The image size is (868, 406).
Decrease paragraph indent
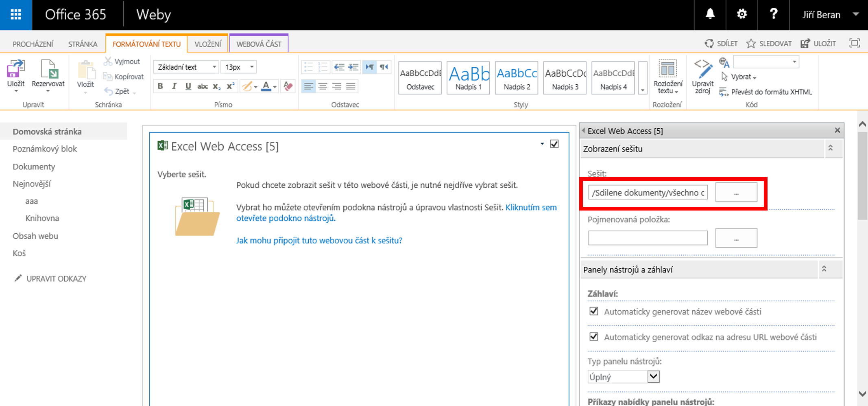point(339,67)
